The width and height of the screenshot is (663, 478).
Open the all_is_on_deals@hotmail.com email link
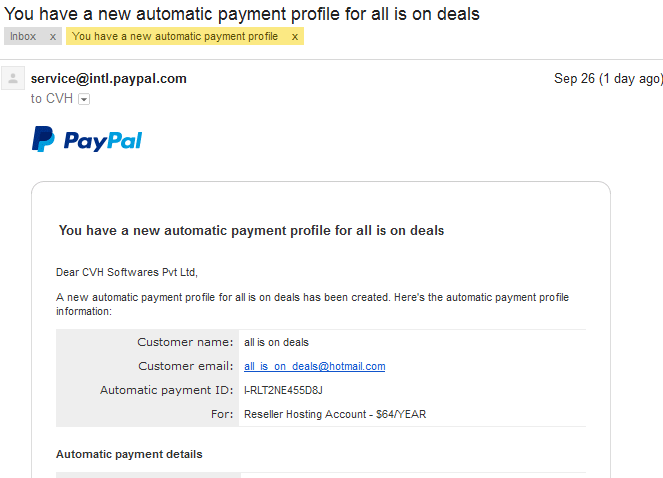point(315,366)
